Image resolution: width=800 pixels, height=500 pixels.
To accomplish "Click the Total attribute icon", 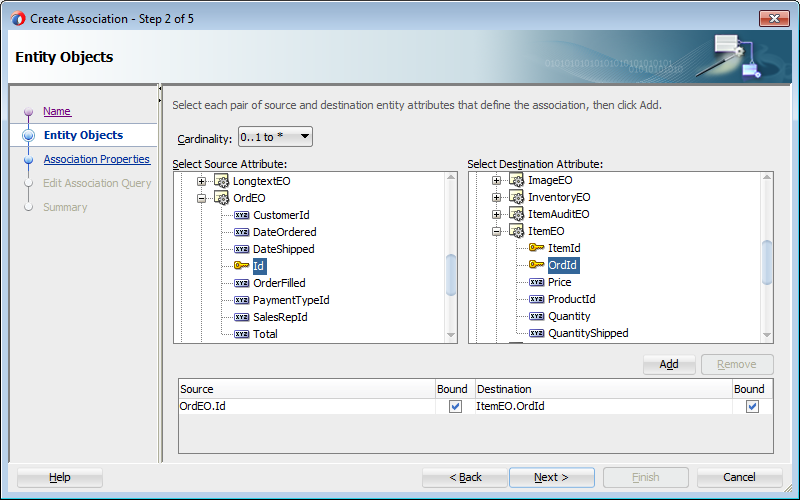I will [241, 334].
